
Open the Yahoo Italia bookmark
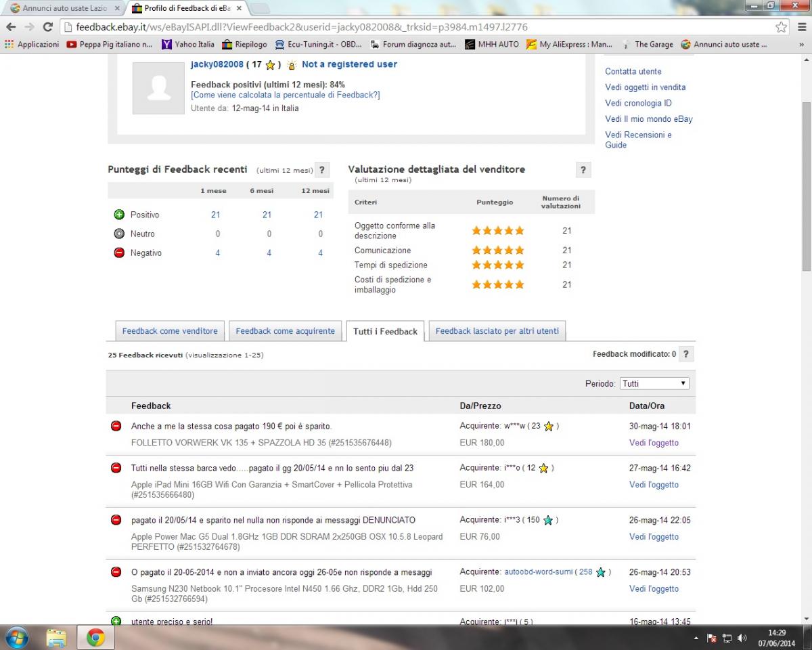188,45
